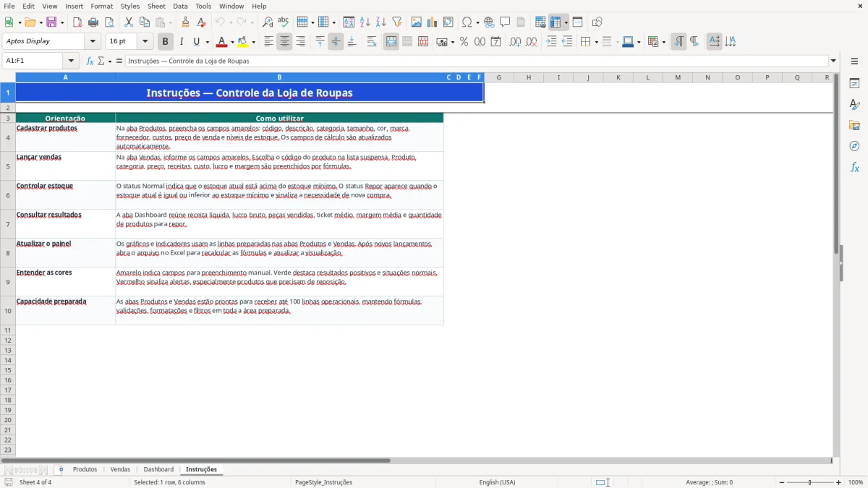
Task: Open the sidebar Functions panel
Action: pos(854,167)
